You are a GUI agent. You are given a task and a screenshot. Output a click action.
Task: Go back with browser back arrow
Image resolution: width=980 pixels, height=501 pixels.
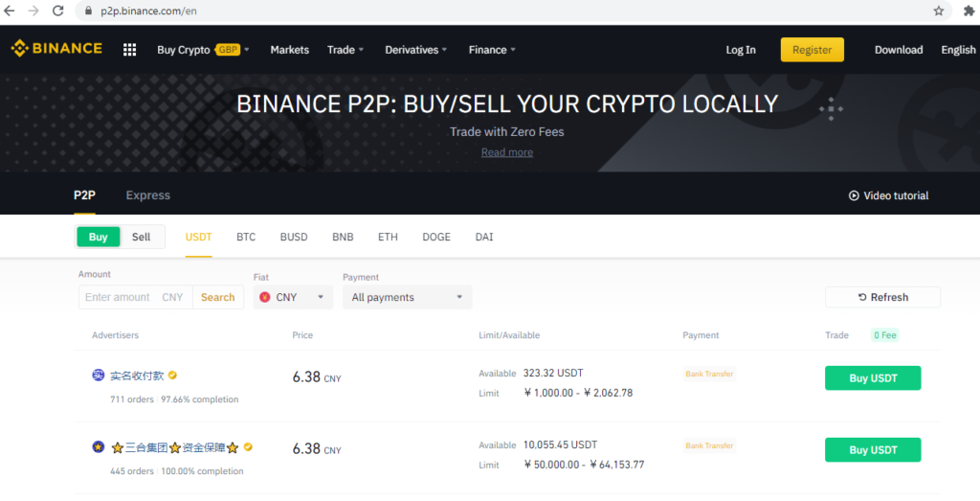[10, 11]
